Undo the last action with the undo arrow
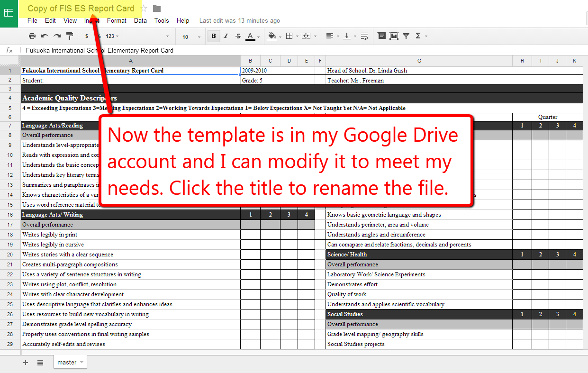This screenshot has width=588, height=373. [x=45, y=36]
